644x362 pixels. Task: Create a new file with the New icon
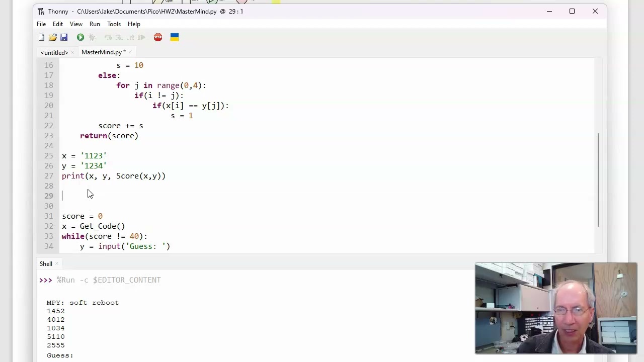[x=41, y=38]
